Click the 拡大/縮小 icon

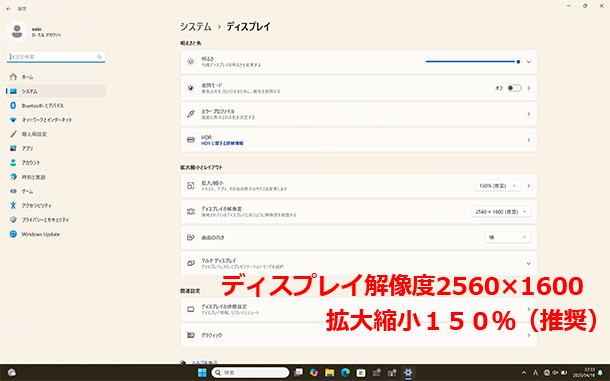click(x=191, y=186)
